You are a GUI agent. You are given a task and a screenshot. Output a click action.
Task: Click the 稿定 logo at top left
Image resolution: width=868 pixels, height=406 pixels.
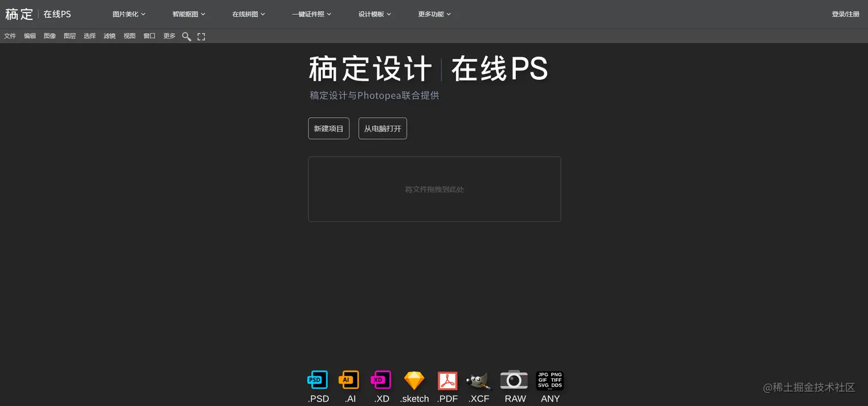pos(20,14)
